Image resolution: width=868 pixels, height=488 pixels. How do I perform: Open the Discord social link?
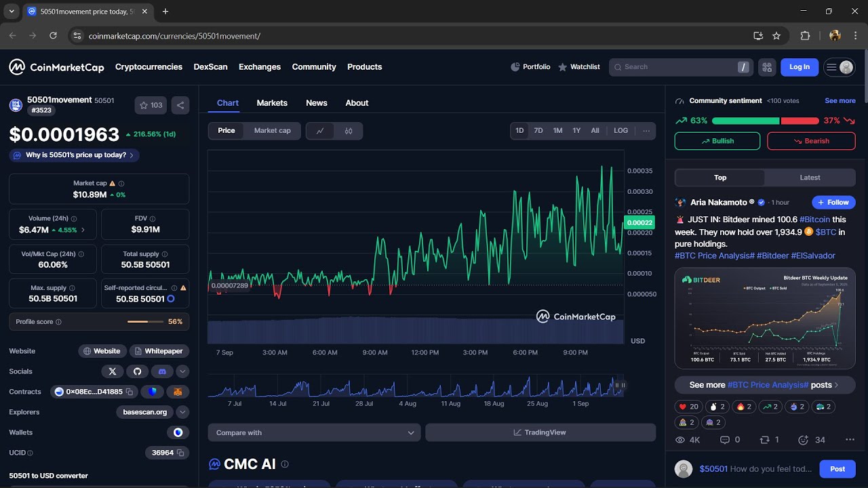pos(162,371)
